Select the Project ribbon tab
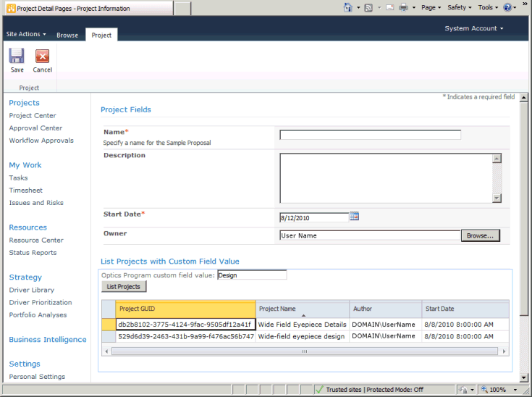Screen dimensions: 532x397 pos(101,35)
